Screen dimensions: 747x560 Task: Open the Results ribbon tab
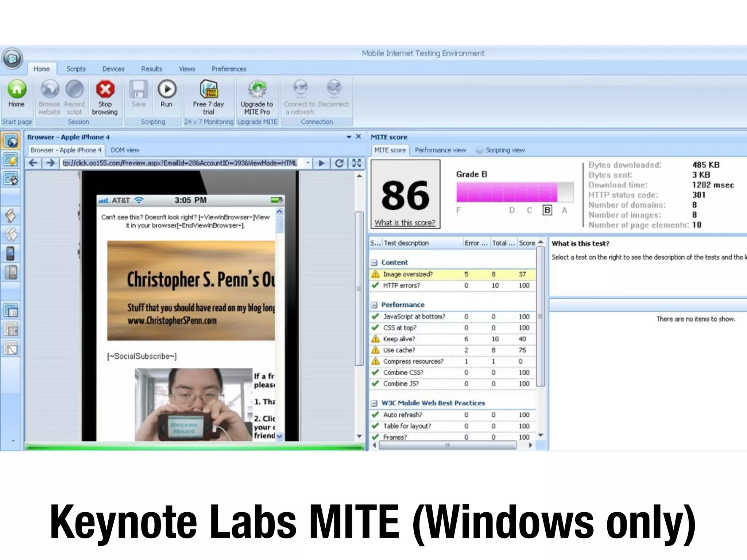[152, 69]
